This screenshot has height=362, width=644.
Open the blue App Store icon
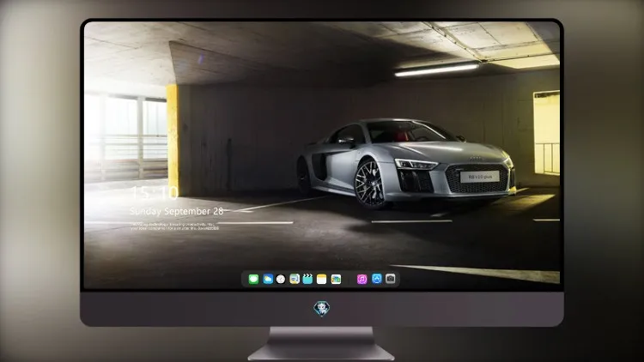(x=377, y=279)
